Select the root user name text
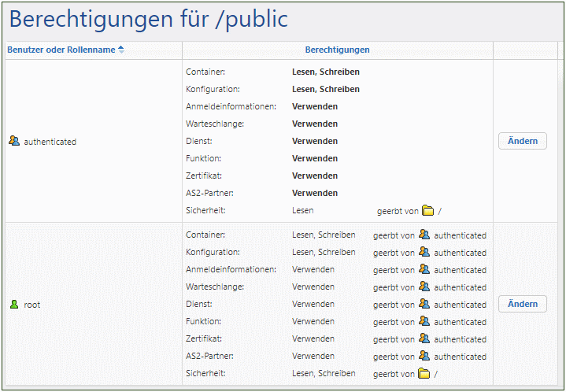Image resolution: width=566 pixels, height=392 pixels. (x=32, y=305)
